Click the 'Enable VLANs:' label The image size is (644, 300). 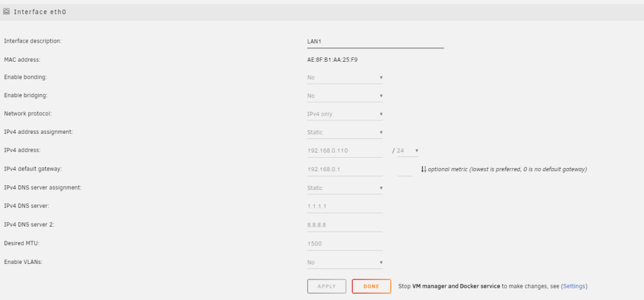[x=23, y=261]
